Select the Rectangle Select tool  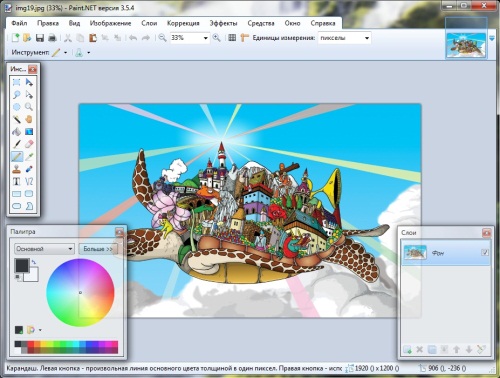click(17, 82)
